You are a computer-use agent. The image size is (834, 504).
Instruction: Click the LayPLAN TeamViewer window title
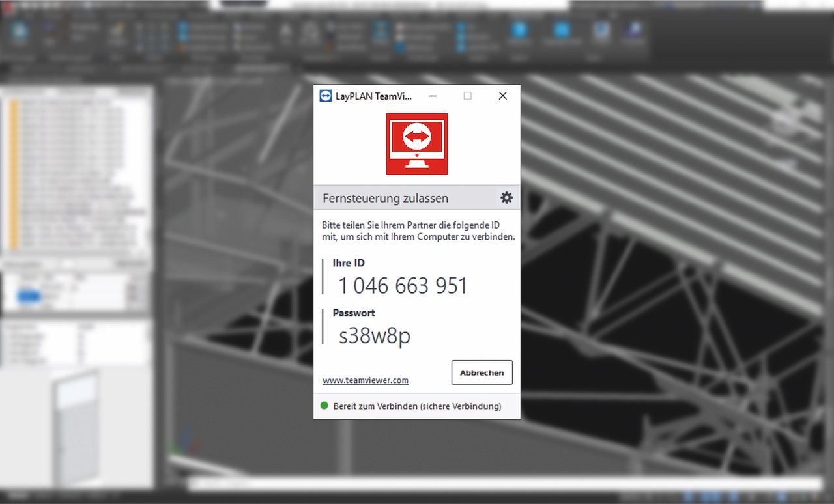(373, 96)
